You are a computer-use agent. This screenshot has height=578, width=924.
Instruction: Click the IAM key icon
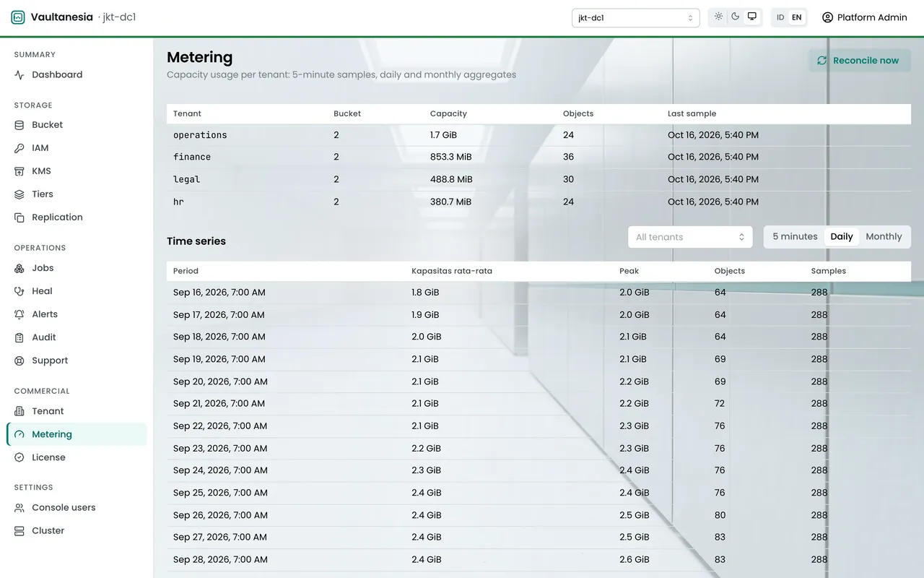[x=19, y=148]
